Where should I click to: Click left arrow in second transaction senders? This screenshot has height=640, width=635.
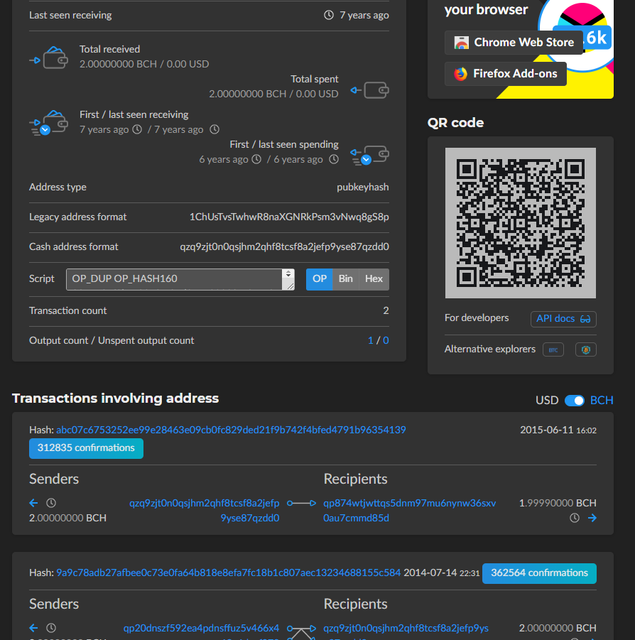tap(33, 628)
